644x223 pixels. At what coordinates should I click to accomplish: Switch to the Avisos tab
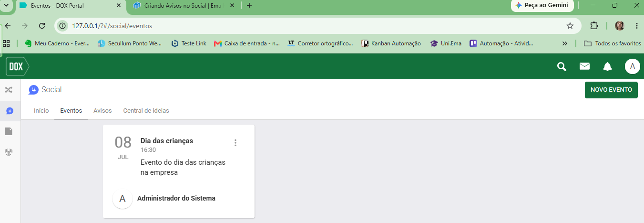click(102, 111)
